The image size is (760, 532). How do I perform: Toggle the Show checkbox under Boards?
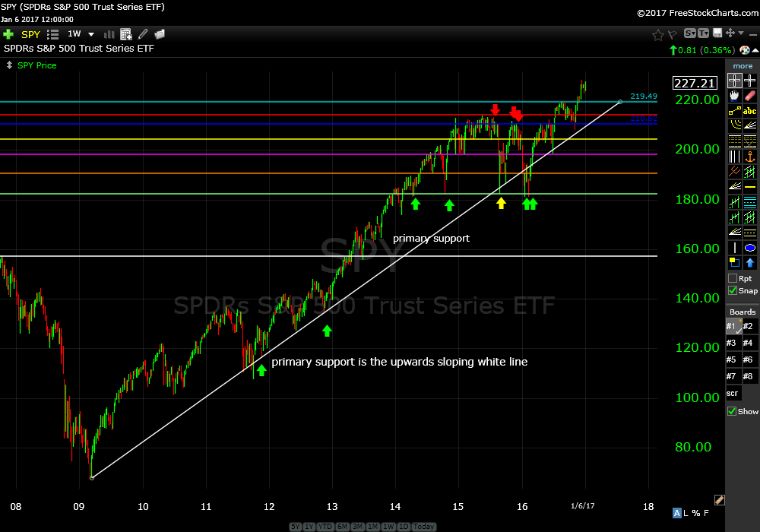733,411
